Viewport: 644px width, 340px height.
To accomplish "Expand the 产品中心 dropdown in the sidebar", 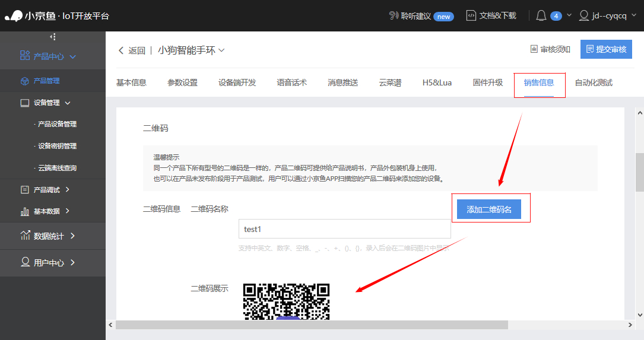I will pyautogui.click(x=73, y=57).
